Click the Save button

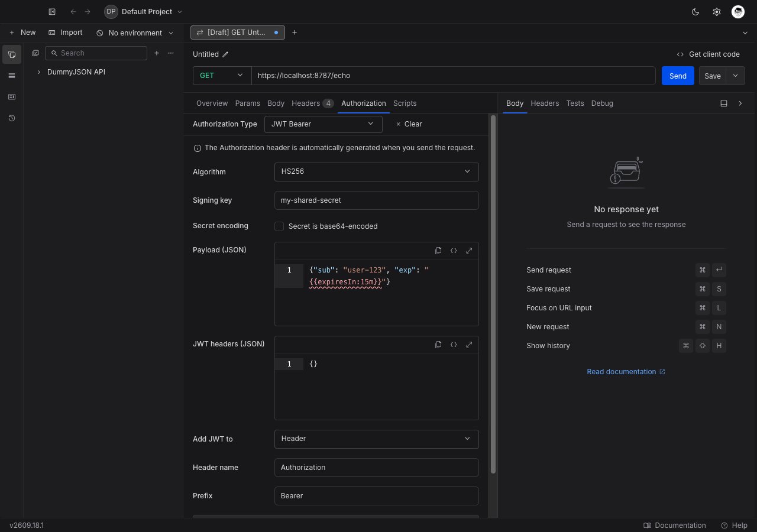pos(713,76)
